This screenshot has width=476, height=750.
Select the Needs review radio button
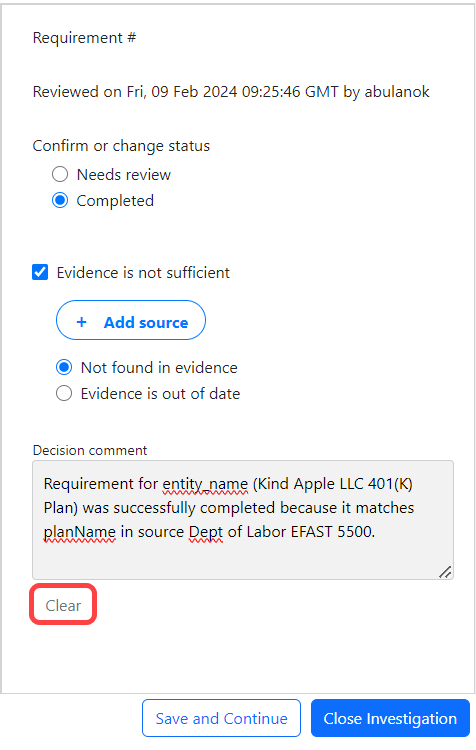[60, 175]
